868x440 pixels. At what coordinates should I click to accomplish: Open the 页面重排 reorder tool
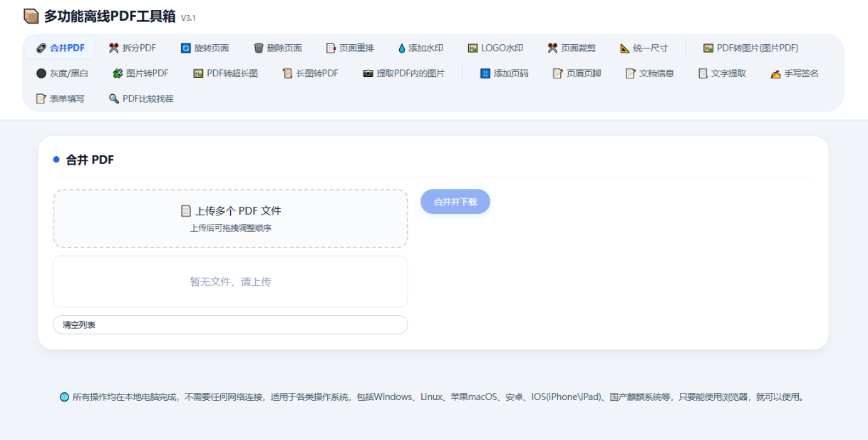click(x=349, y=48)
